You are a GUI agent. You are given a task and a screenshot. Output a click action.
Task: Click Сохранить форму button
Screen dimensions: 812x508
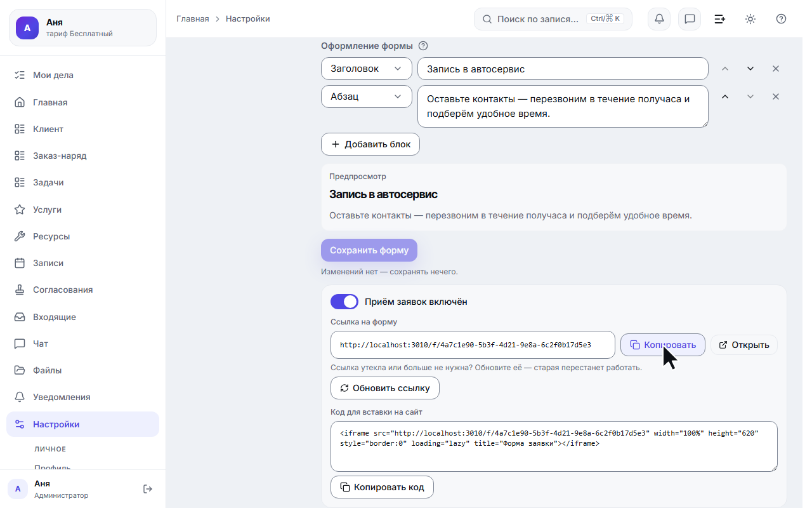coord(369,250)
